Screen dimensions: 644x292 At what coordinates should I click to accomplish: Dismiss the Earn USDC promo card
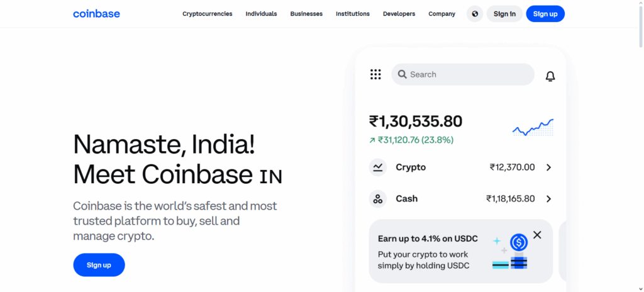[537, 235]
